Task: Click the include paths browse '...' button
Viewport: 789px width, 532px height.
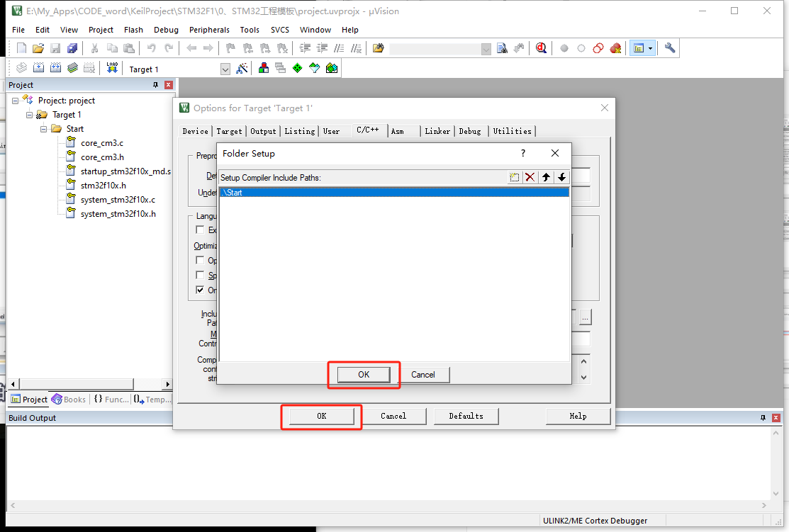Action: pos(585,317)
